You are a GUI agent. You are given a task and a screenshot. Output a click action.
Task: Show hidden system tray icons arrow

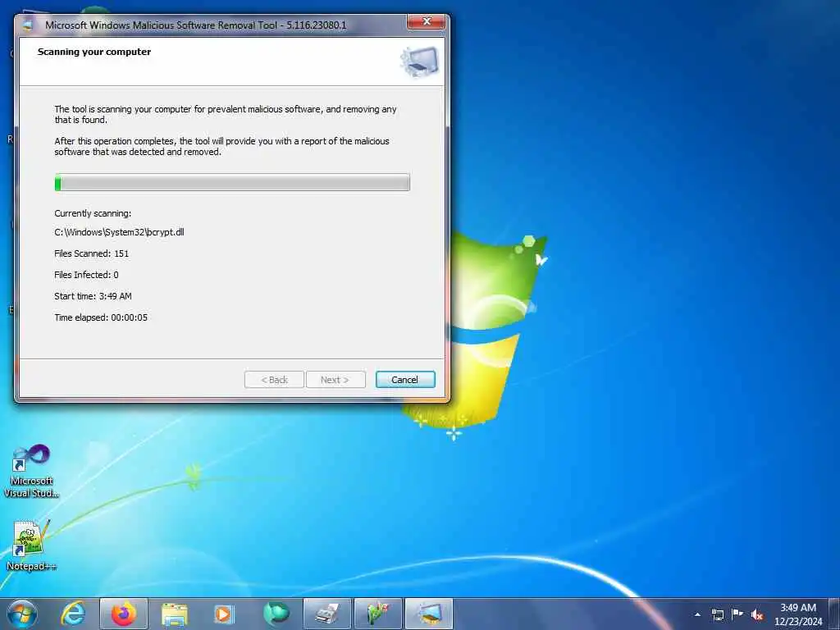click(x=697, y=614)
